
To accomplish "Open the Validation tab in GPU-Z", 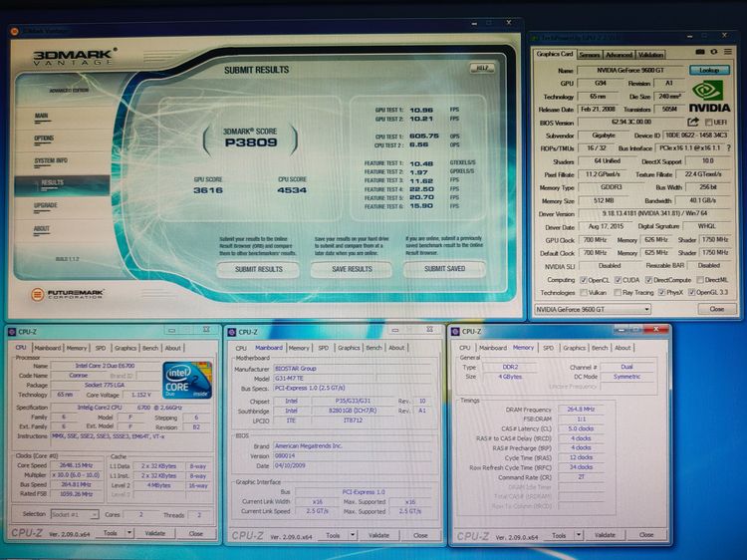I will point(650,55).
